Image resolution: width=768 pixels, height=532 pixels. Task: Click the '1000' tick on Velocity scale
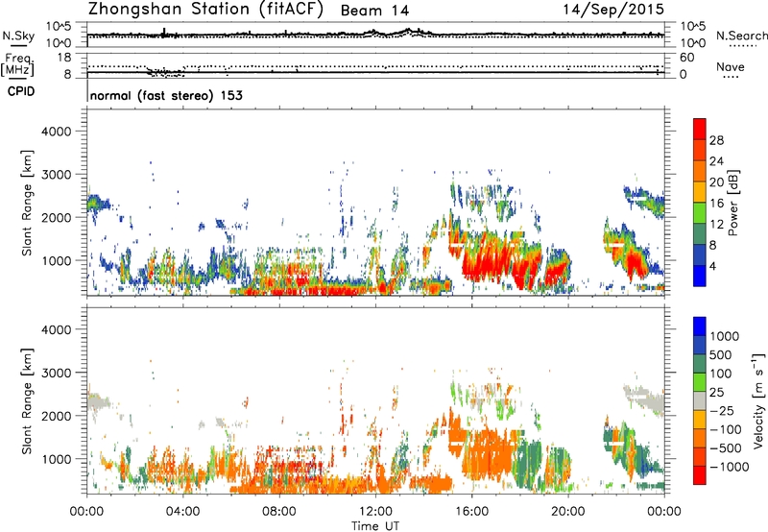tap(724, 336)
